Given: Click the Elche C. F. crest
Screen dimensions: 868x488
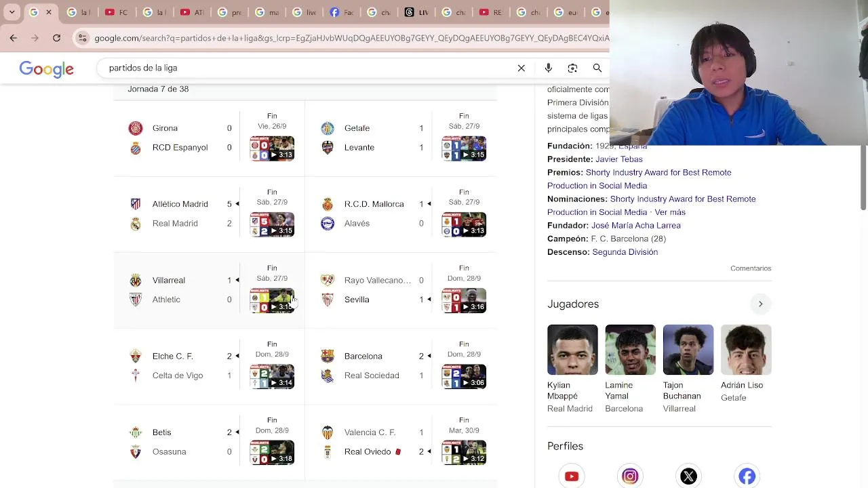Looking at the screenshot, I should (136, 356).
